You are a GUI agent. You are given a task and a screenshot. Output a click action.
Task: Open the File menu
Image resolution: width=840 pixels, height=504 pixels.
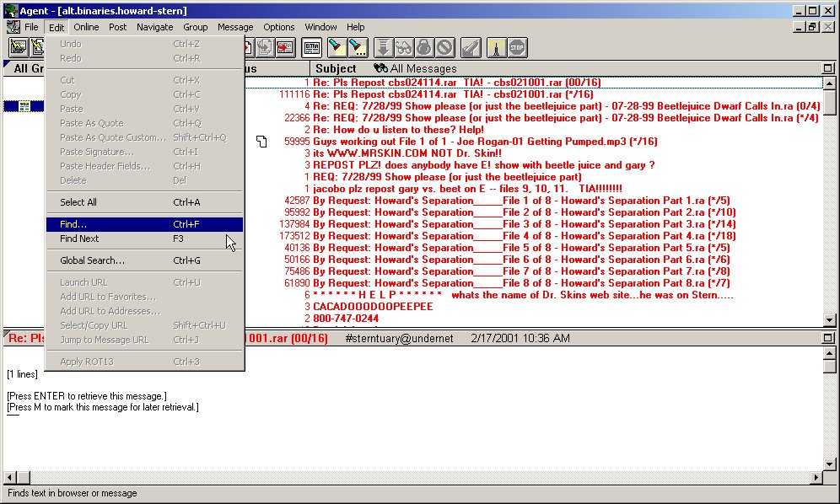click(31, 27)
